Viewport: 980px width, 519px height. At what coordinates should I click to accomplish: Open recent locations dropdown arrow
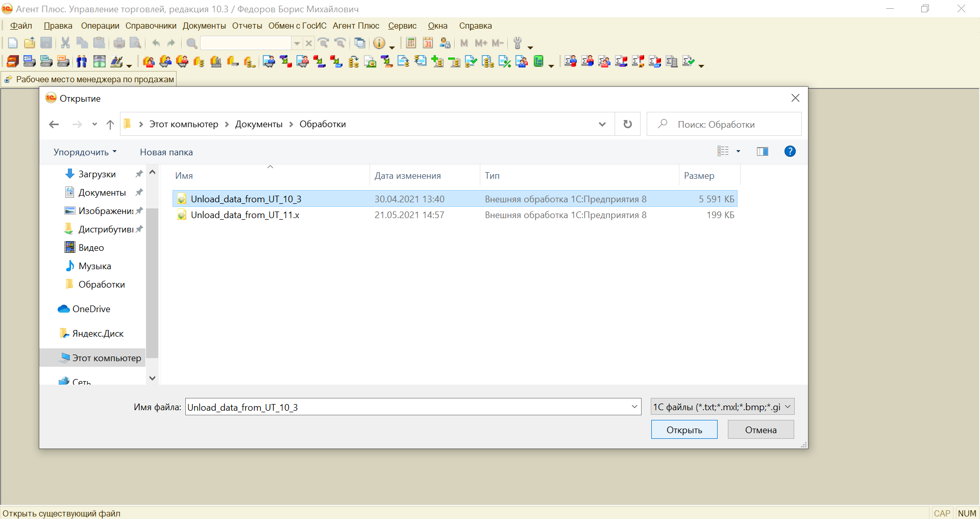click(94, 124)
